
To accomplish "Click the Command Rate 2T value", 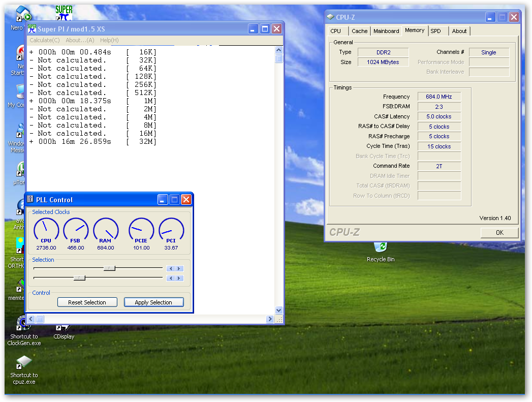I will click(439, 166).
